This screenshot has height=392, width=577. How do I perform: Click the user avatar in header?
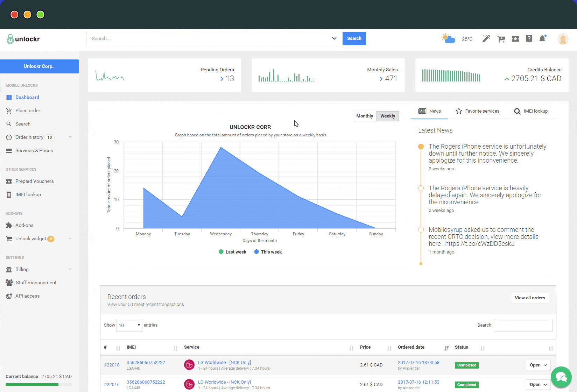[563, 39]
